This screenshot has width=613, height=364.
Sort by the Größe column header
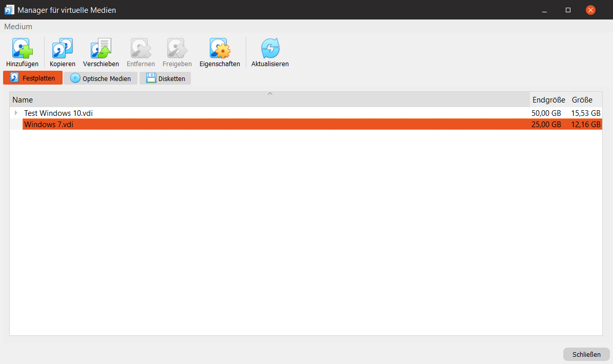586,99
